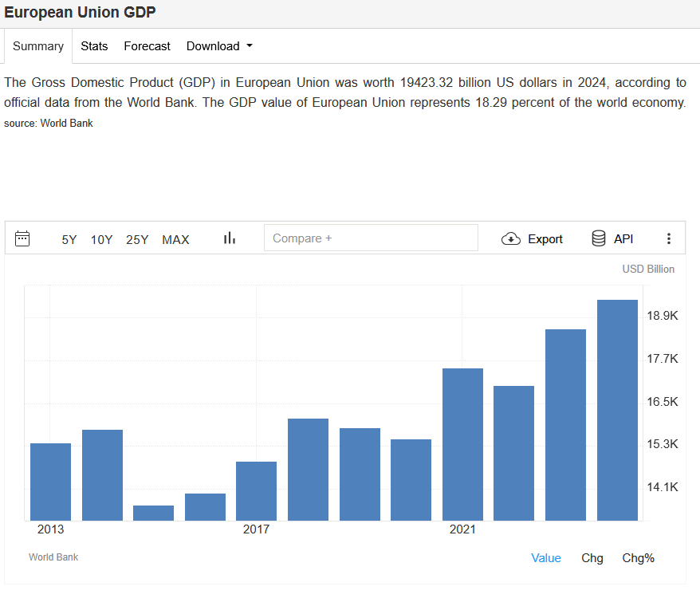Click the API label
Image resolution: width=700 pixels, height=602 pixels.
pyautogui.click(x=623, y=239)
